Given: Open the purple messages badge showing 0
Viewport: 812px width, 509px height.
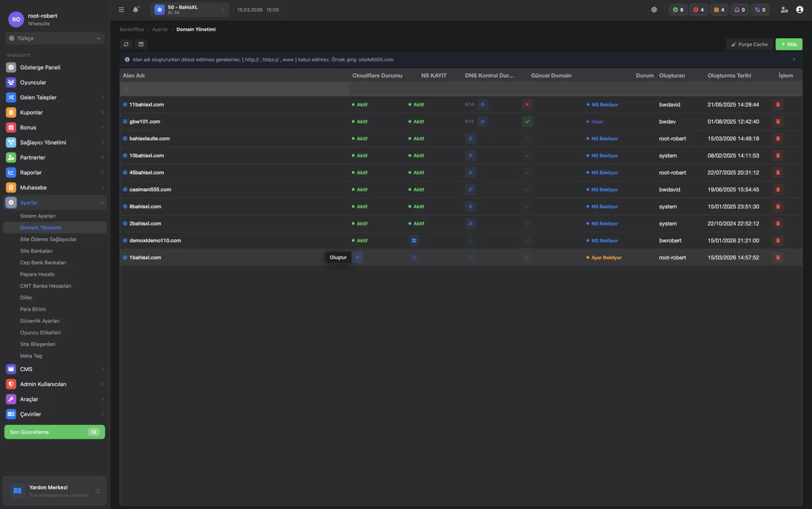Looking at the screenshot, I should [739, 9].
